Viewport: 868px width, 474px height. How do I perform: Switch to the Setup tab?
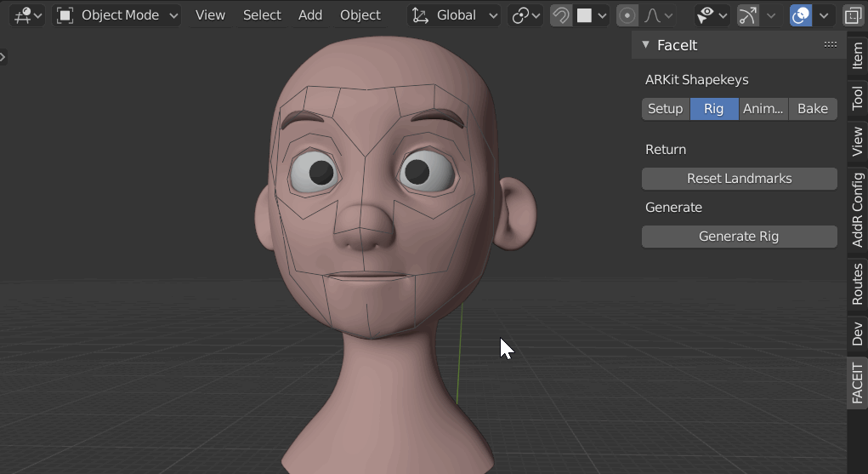[x=666, y=109]
